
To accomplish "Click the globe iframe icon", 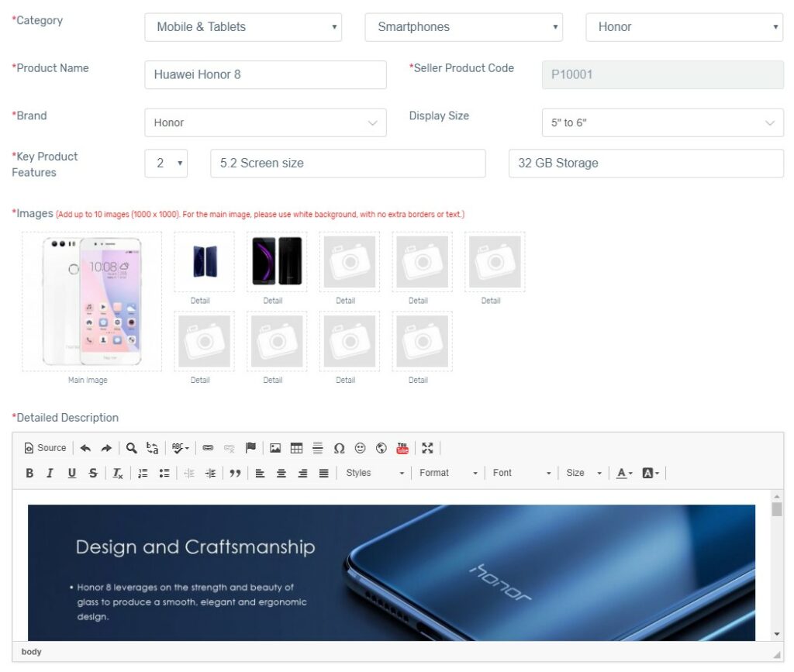I will tap(381, 448).
